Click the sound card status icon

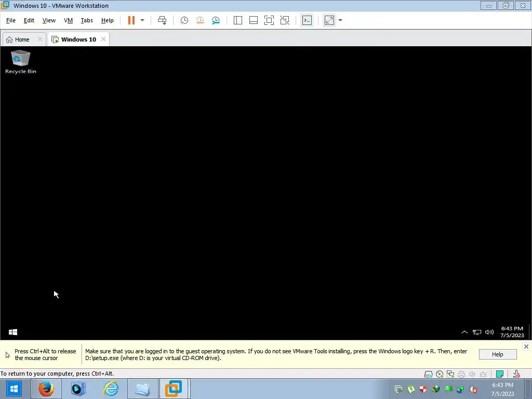[472, 374]
